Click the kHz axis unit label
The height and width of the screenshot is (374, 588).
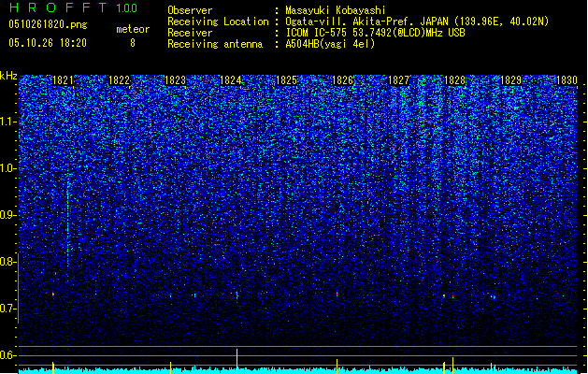[x=8, y=76]
